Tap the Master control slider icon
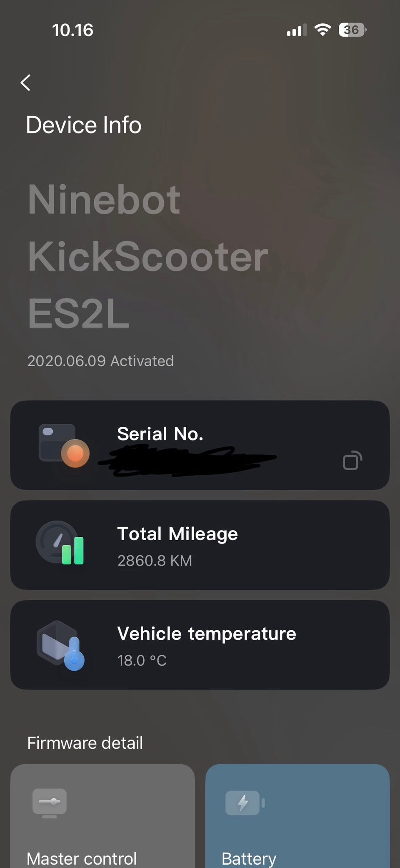This screenshot has height=868, width=400. 50,802
